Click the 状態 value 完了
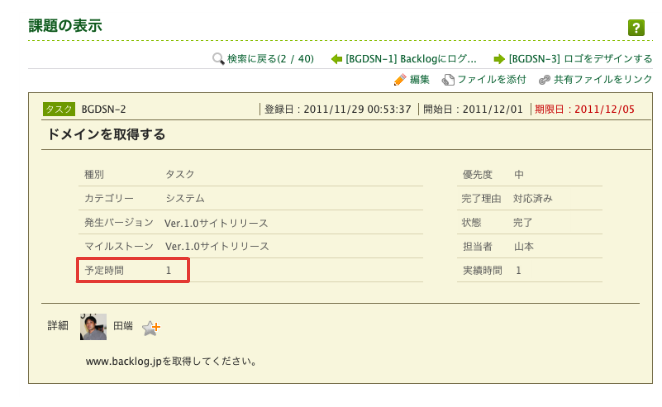 coord(523,222)
